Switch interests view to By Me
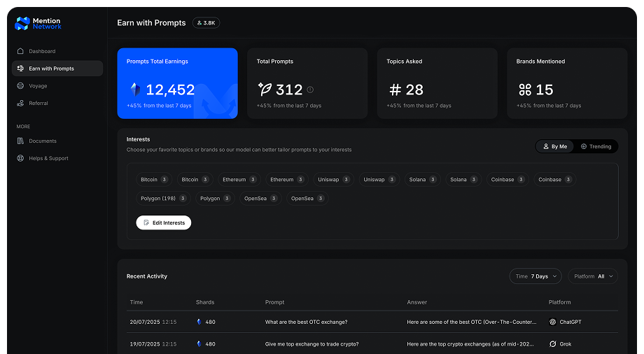644x354 pixels. pos(554,146)
